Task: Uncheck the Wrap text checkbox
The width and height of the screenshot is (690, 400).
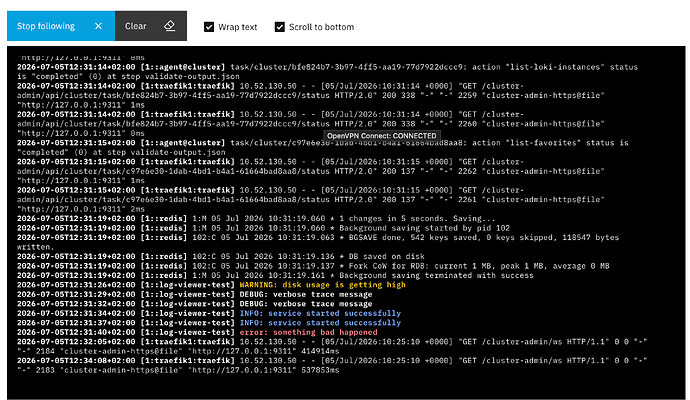Action: (x=209, y=27)
